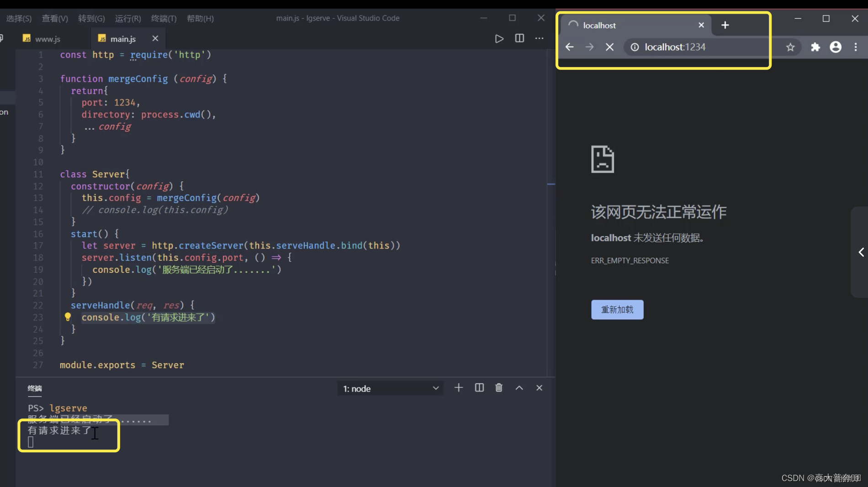Image resolution: width=868 pixels, height=487 pixels.
Task: Open the editor More Actions ellipsis menu
Action: pos(540,38)
